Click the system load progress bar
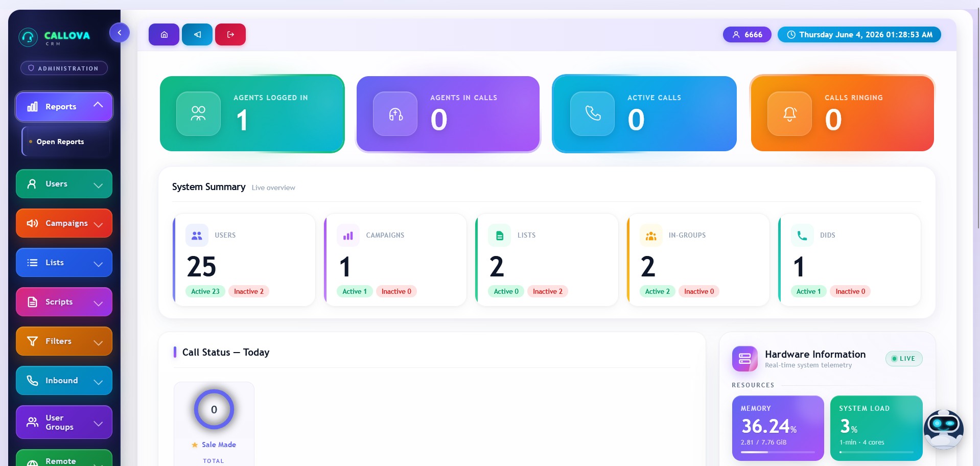This screenshot has height=466, width=980. [x=876, y=452]
